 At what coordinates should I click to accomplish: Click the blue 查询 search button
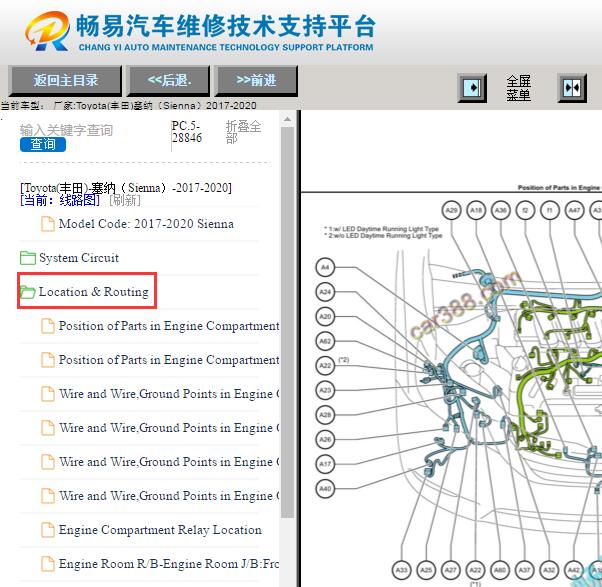point(43,144)
